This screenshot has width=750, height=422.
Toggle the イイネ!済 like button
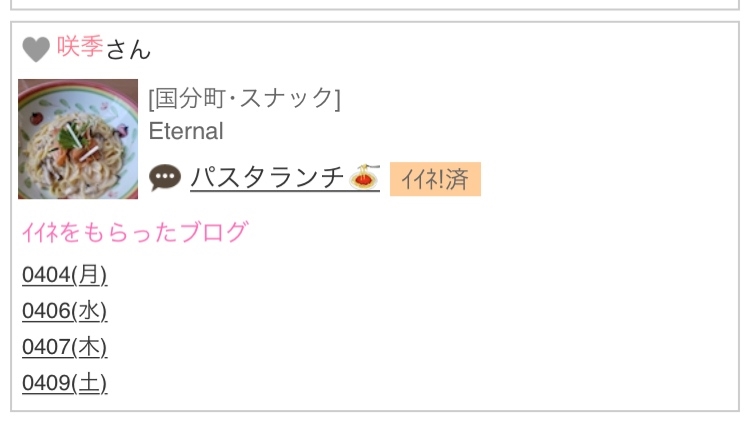[x=435, y=179]
